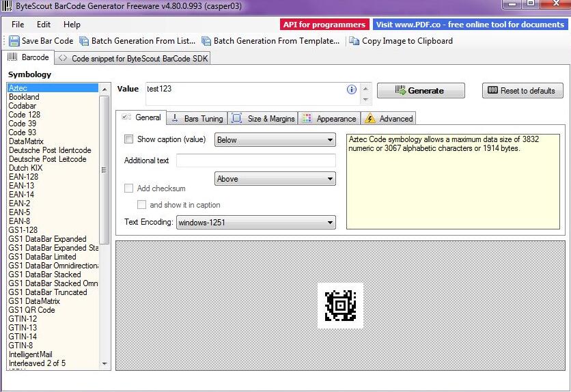Click symbology list scroll up arrow
Image resolution: width=571 pixels, height=392 pixels.
(x=105, y=89)
